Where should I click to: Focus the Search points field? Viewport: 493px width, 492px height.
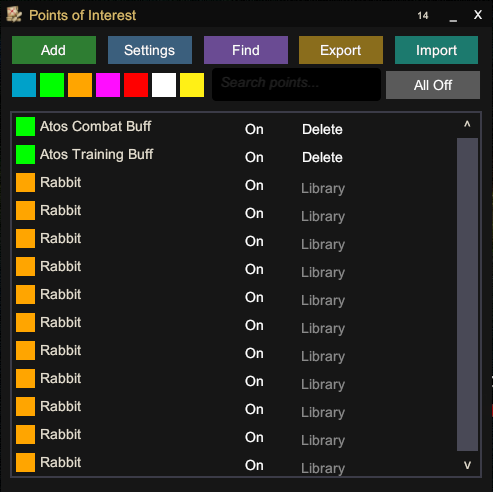(296, 84)
